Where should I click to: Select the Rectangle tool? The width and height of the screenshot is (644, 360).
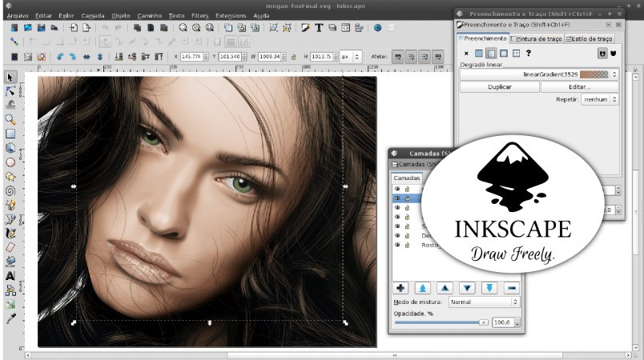tap(10, 134)
